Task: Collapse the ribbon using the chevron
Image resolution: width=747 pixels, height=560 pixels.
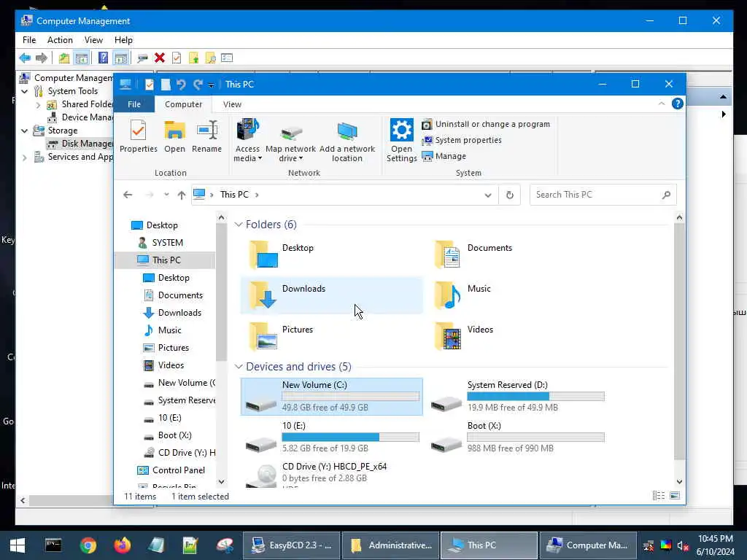Action: tap(661, 104)
